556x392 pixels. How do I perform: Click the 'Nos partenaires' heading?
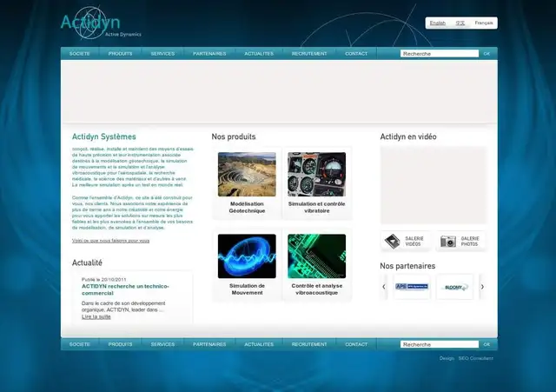(x=407, y=266)
